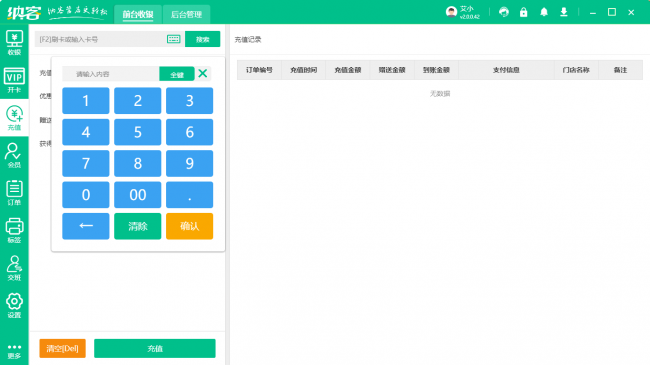Select the 会员 member icon in sidebar
Image resolution: width=650 pixels, height=365 pixels.
pyautogui.click(x=14, y=156)
